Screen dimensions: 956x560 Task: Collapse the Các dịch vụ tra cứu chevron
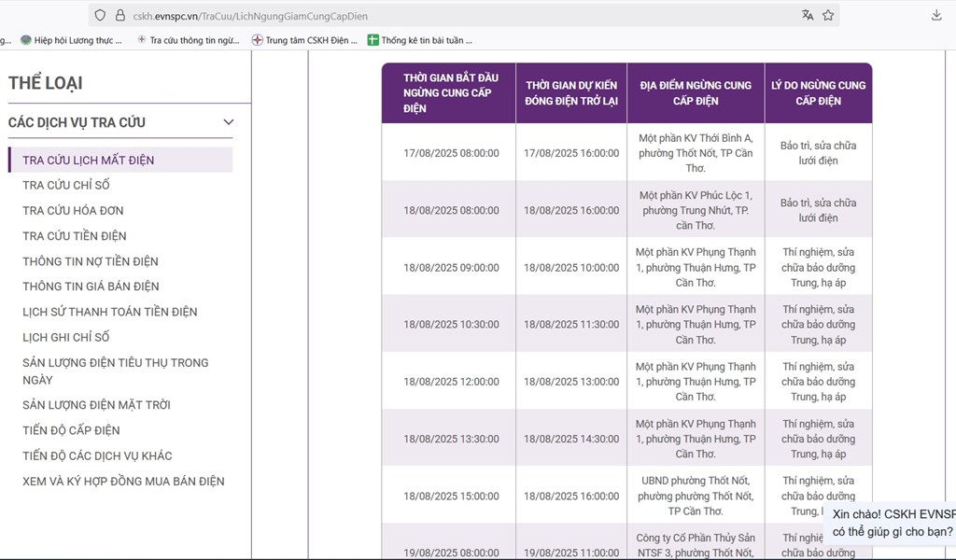pyautogui.click(x=229, y=122)
